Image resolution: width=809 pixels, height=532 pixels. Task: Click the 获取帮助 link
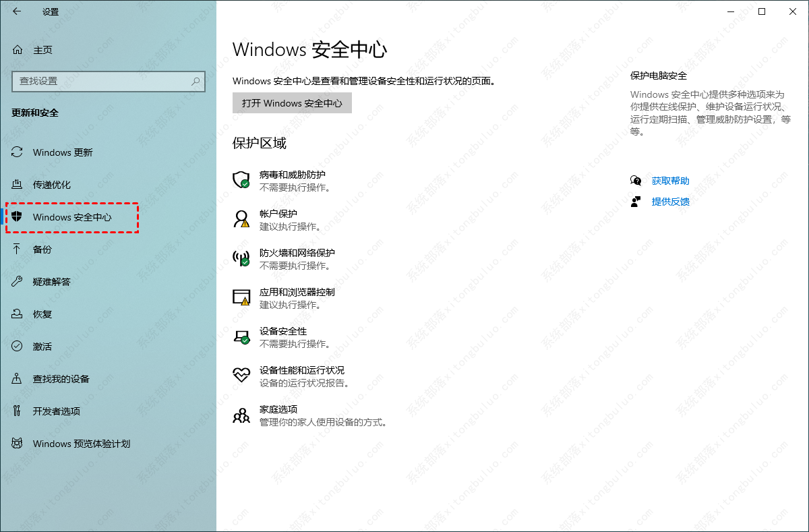(x=670, y=181)
